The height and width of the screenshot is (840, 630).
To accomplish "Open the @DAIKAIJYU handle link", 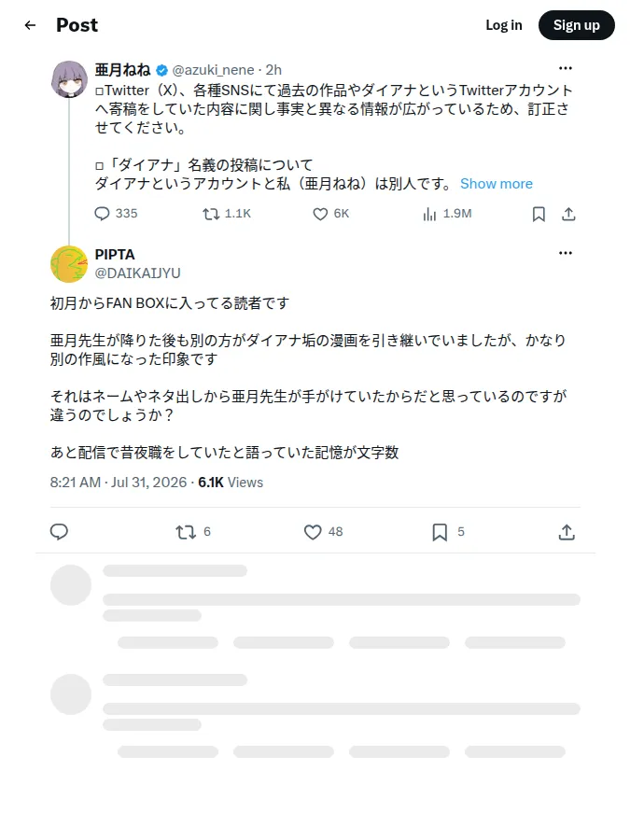I will (x=138, y=273).
